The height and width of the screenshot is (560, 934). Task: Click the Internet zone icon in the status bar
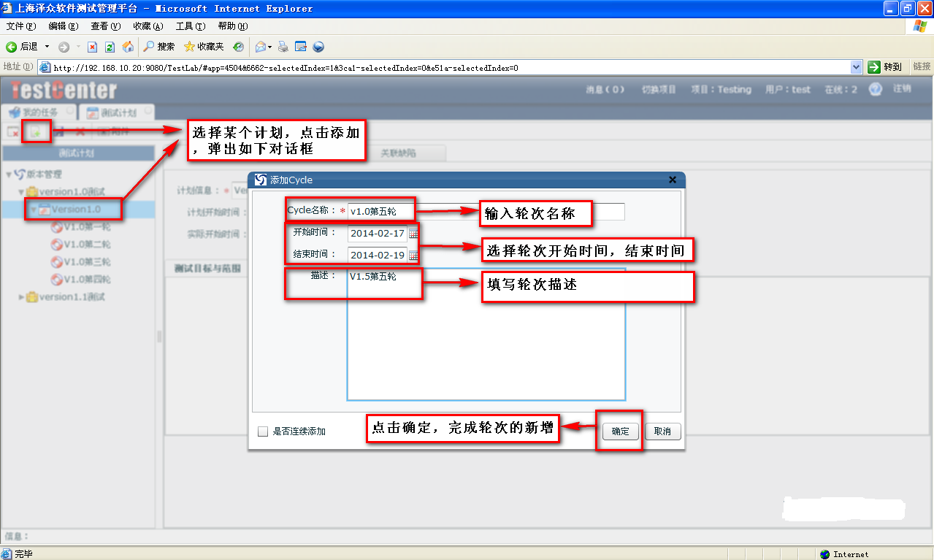point(825,554)
